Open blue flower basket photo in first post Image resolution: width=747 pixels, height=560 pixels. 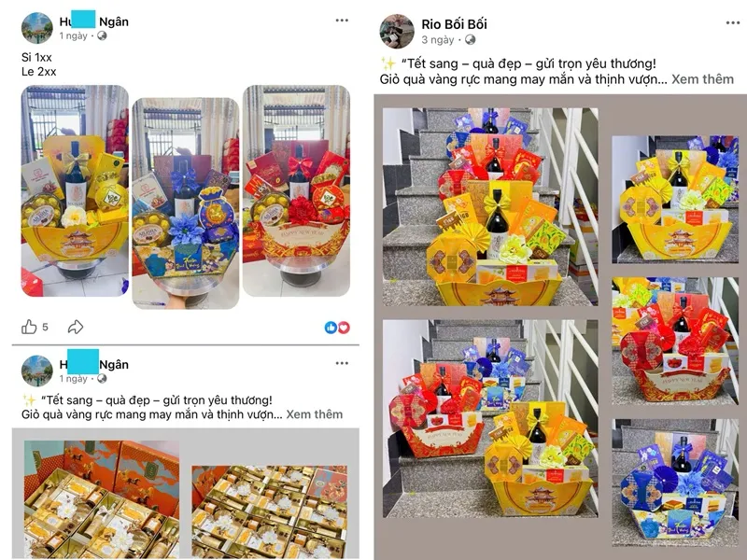click(185, 203)
